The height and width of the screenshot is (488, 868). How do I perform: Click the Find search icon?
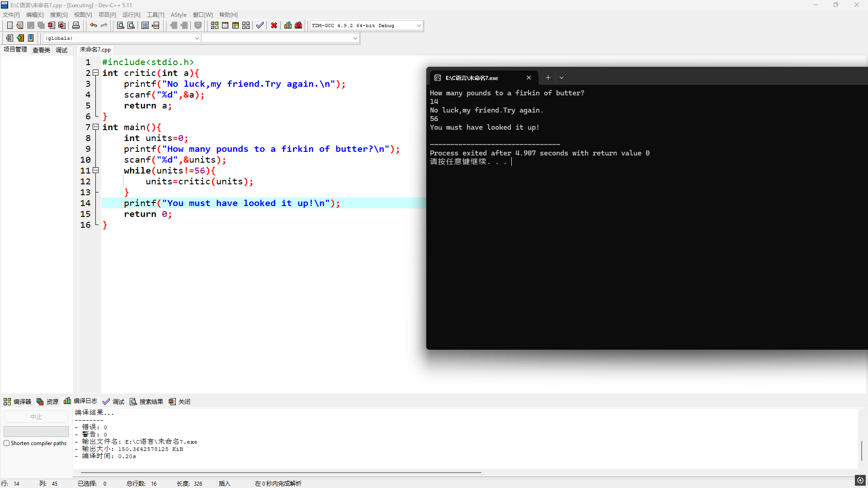120,25
